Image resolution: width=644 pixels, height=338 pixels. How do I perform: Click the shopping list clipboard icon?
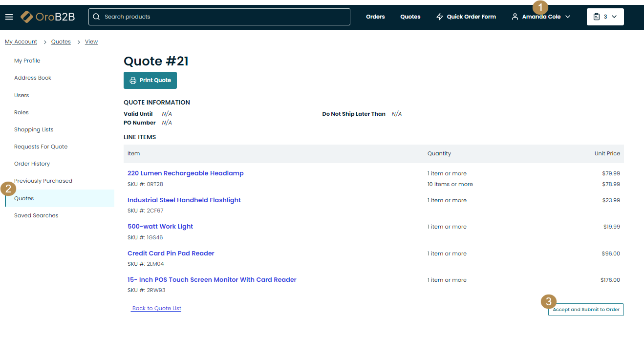pyautogui.click(x=596, y=17)
